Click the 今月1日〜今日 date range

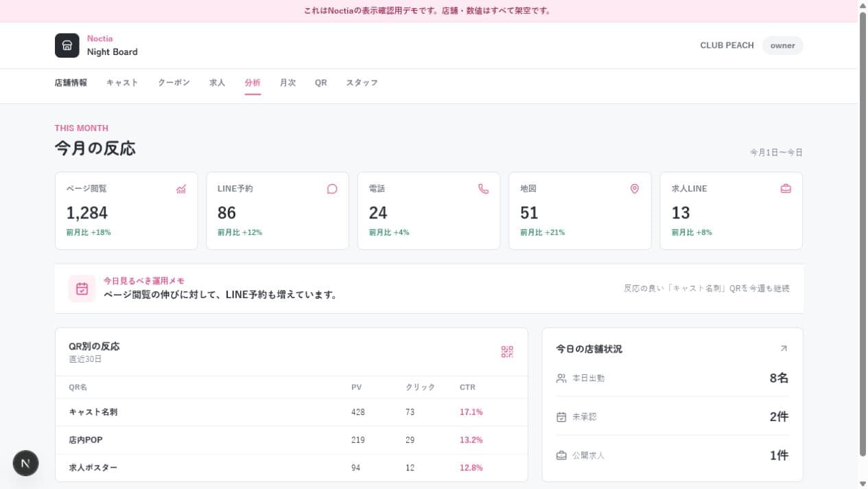click(776, 152)
